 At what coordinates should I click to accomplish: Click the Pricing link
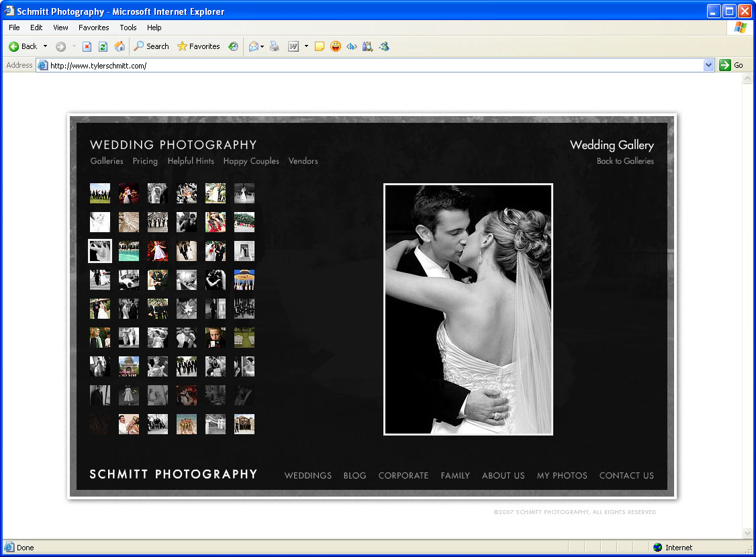point(145,161)
